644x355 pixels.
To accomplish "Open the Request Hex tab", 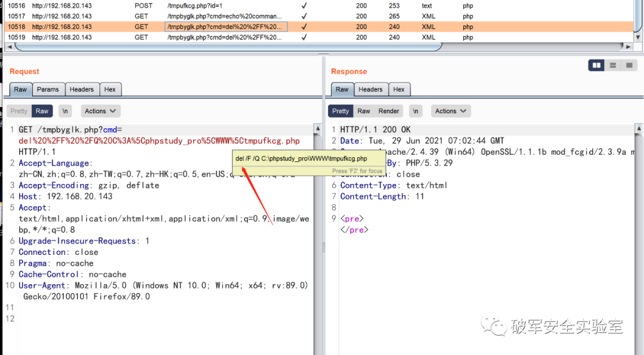I will (110, 89).
